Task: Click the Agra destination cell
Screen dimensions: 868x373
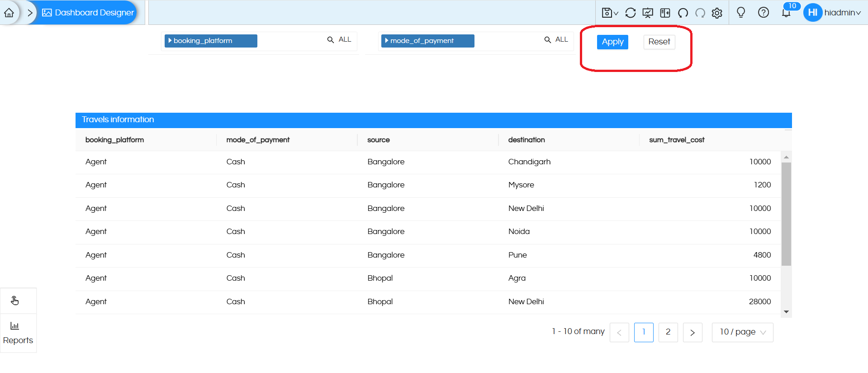Action: click(x=517, y=278)
